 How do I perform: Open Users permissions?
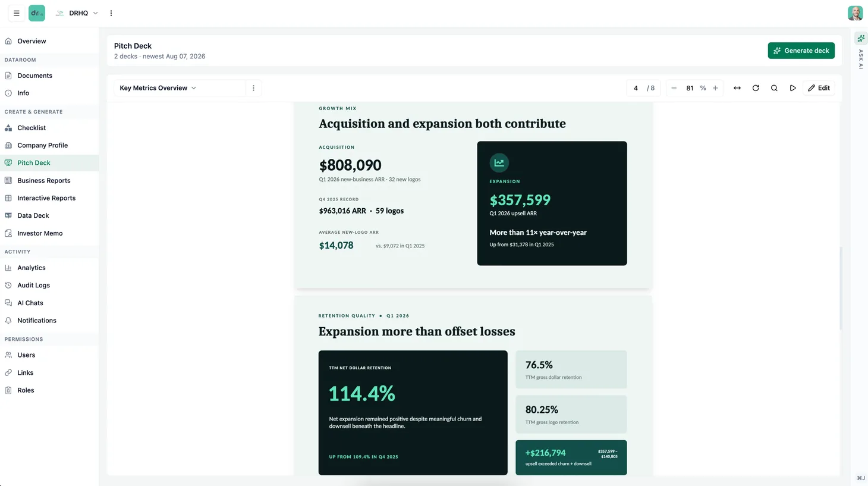[x=26, y=355]
